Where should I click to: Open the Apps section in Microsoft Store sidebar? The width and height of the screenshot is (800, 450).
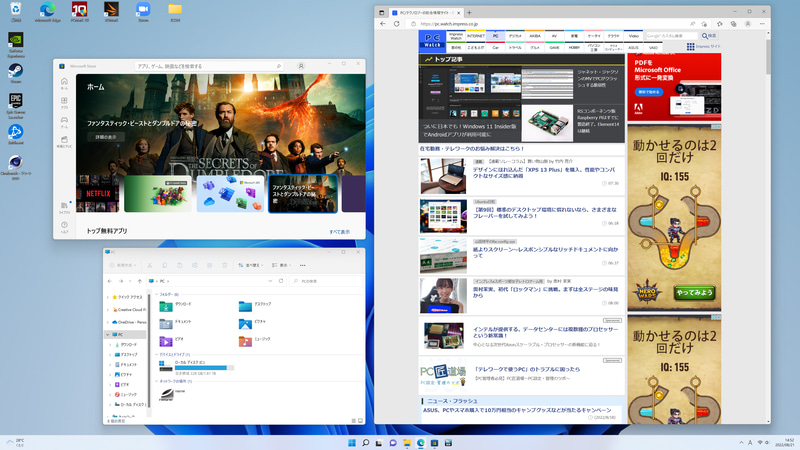click(x=64, y=101)
